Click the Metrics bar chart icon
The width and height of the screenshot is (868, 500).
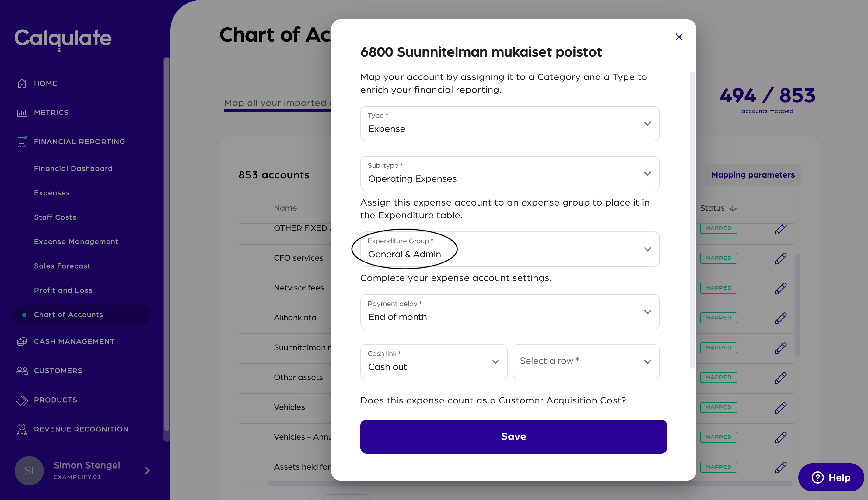click(22, 113)
